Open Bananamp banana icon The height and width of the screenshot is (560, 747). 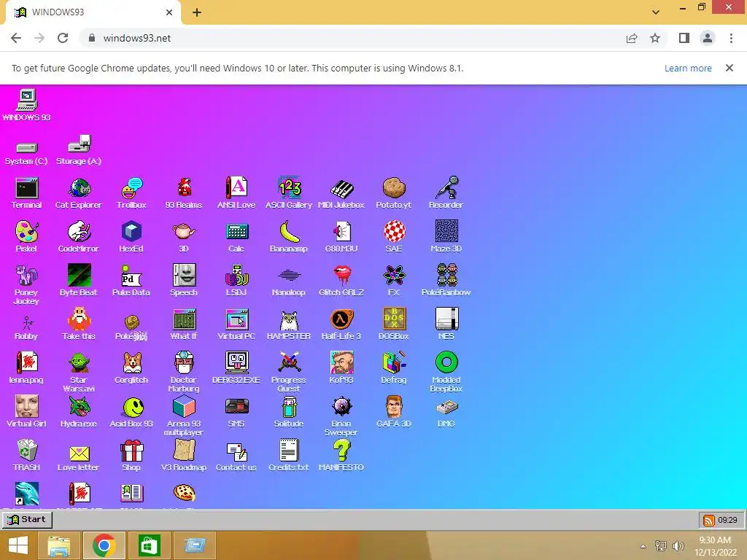click(x=289, y=237)
